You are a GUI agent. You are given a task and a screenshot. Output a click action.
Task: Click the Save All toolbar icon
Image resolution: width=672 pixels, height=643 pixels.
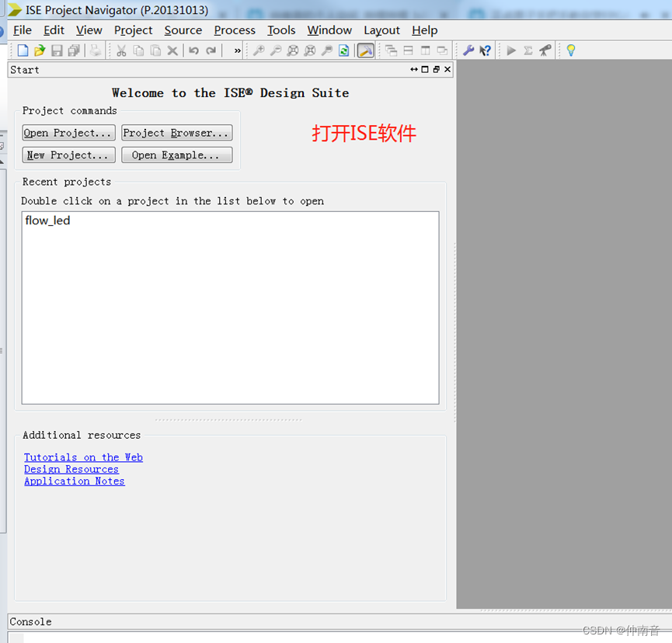pos(74,50)
